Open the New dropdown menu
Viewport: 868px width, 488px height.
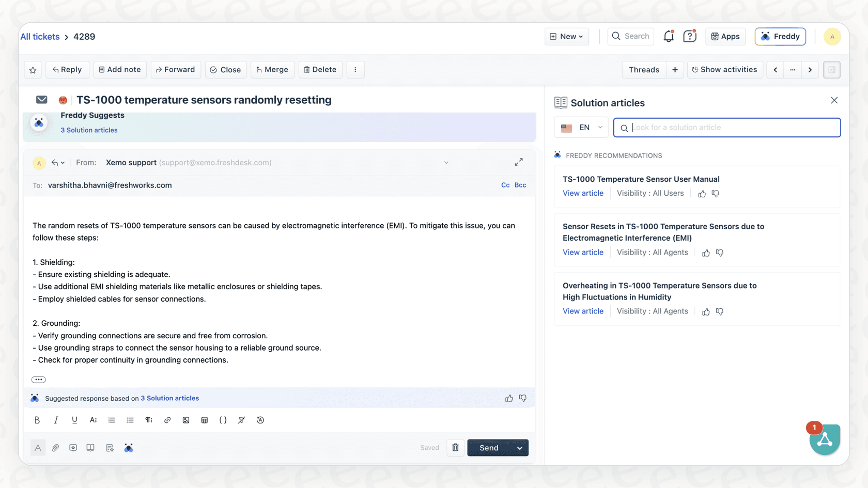tap(566, 36)
